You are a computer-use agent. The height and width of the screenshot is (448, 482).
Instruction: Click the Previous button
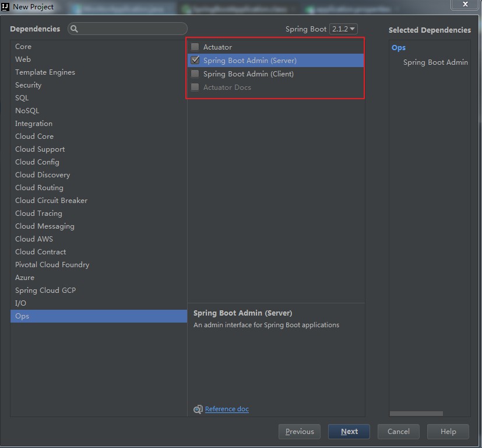[x=300, y=432]
